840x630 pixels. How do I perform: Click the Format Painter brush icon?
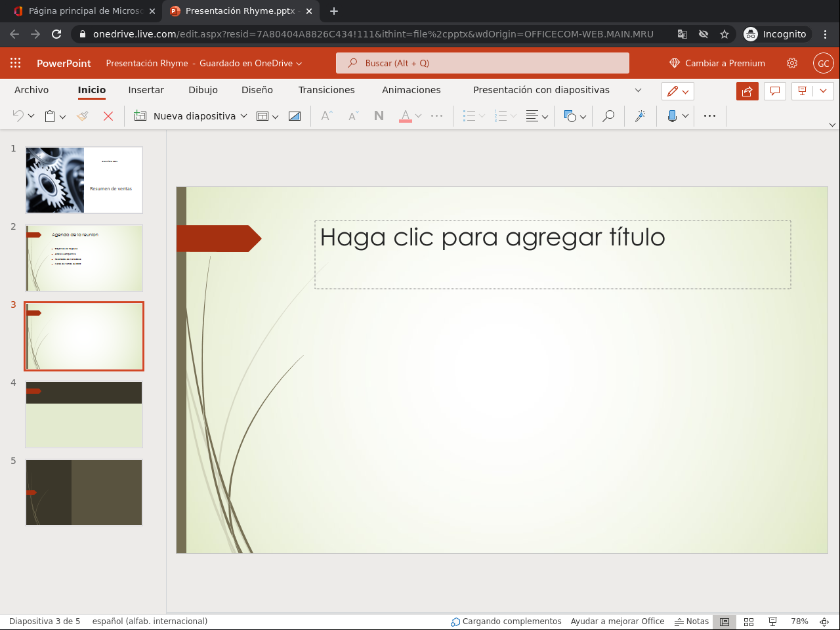(83, 116)
